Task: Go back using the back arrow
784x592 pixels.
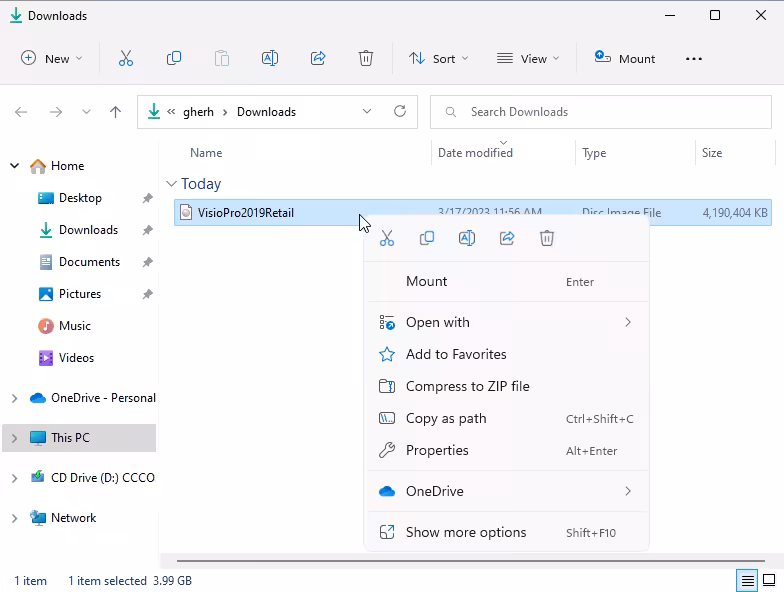Action: pos(21,112)
